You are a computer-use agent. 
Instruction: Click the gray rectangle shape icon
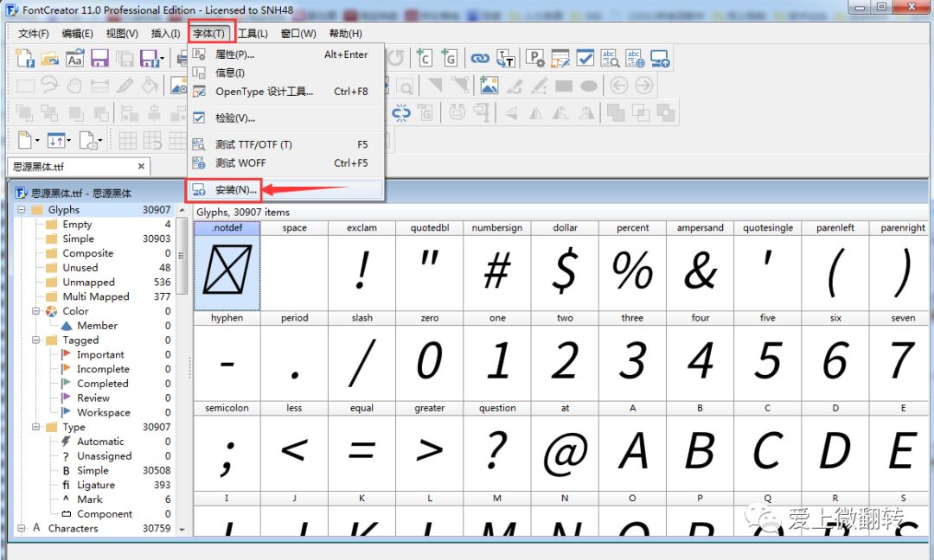click(x=564, y=86)
